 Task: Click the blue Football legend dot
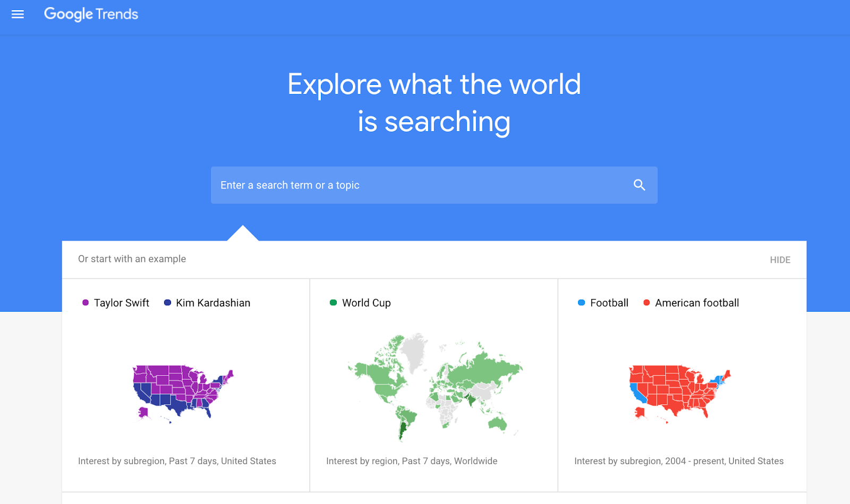[x=581, y=303]
